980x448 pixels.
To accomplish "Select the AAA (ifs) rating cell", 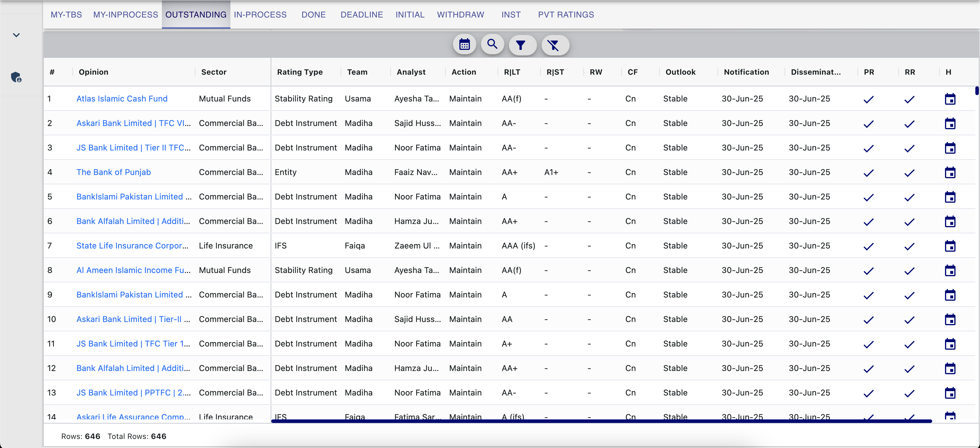I will point(518,246).
